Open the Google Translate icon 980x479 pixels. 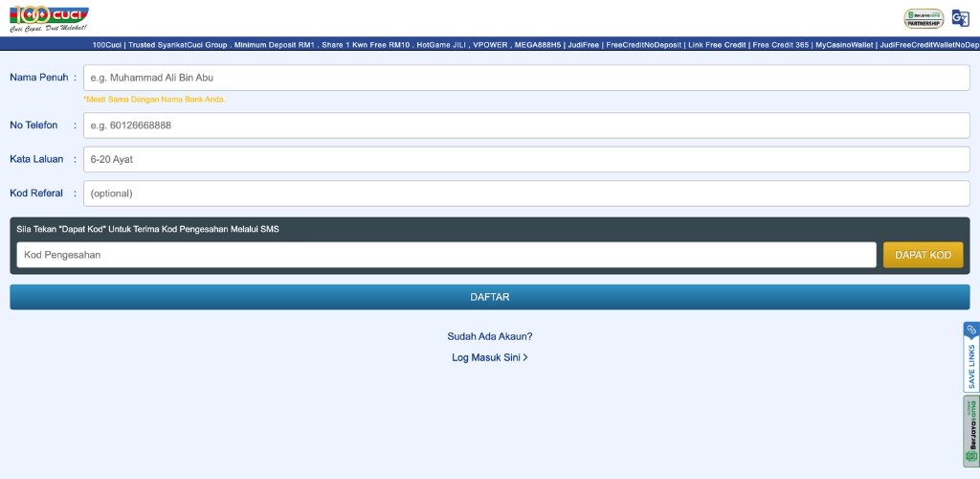click(x=960, y=18)
